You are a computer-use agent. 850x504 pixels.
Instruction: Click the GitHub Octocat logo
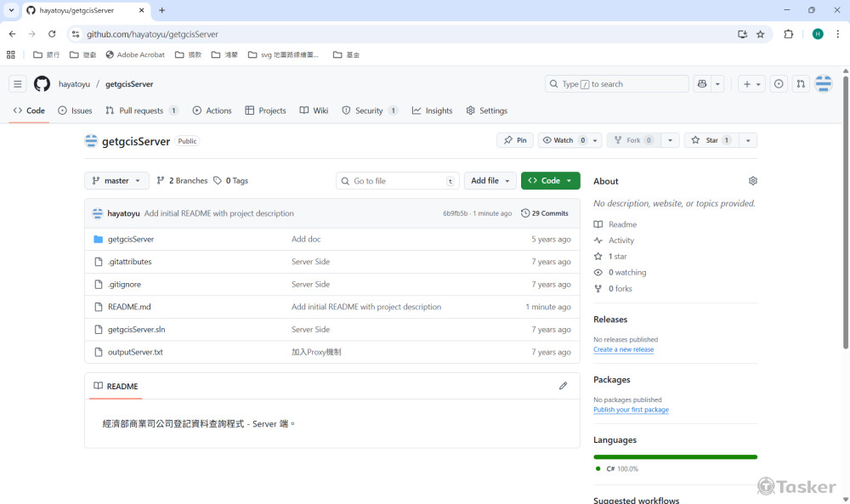click(42, 84)
